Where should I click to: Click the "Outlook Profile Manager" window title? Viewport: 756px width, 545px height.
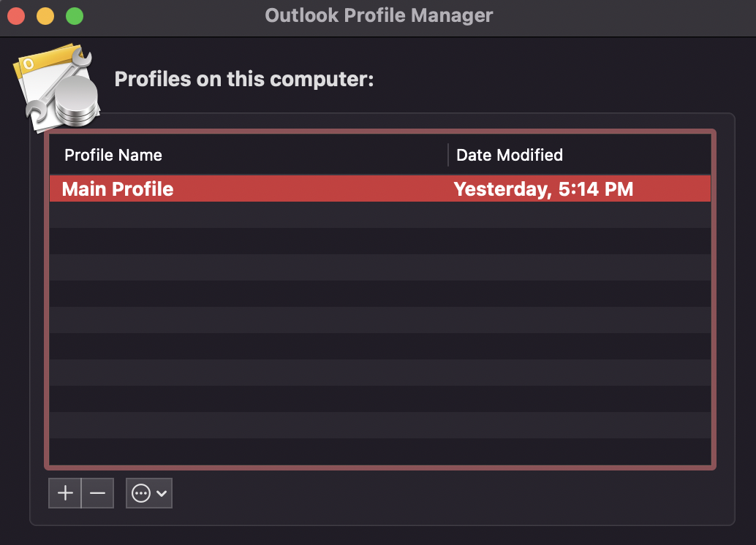(x=379, y=15)
